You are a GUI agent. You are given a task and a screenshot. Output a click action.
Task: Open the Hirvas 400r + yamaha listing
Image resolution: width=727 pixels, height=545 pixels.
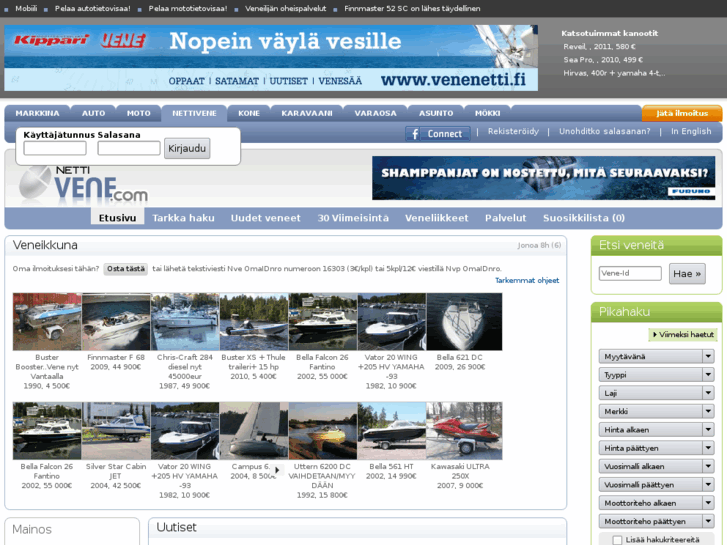click(x=614, y=73)
